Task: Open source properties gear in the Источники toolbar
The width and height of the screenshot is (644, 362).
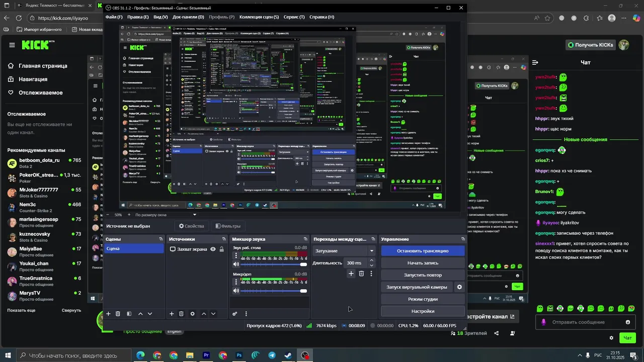Action: click(x=192, y=314)
